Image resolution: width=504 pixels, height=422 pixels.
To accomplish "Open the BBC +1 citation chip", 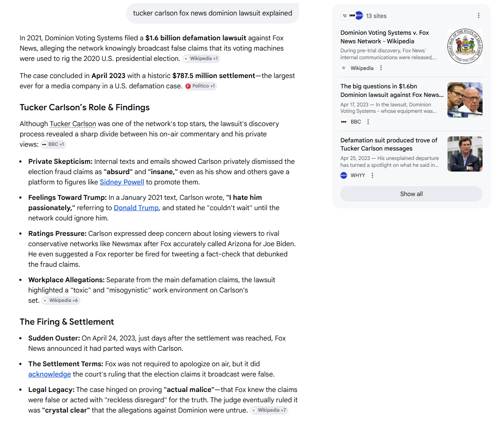I will [x=53, y=145].
